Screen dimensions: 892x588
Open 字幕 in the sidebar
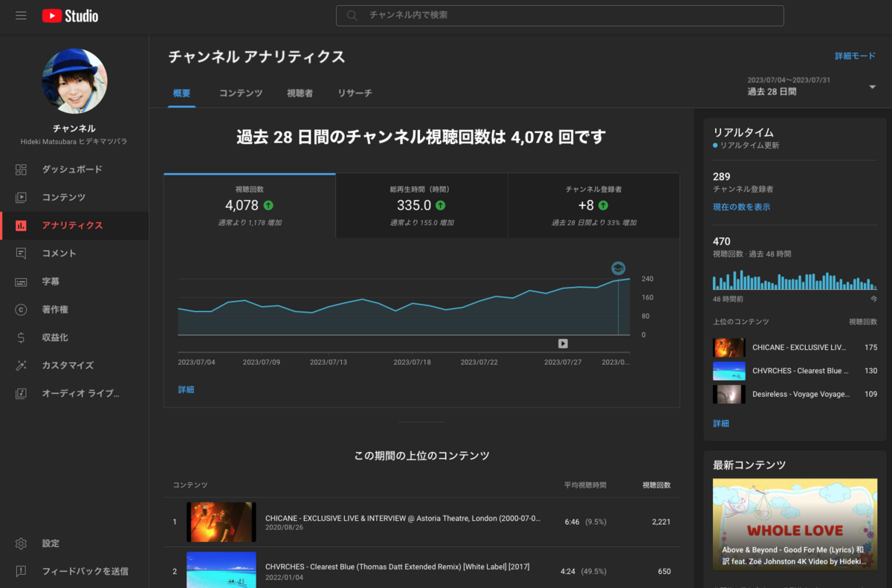74,282
